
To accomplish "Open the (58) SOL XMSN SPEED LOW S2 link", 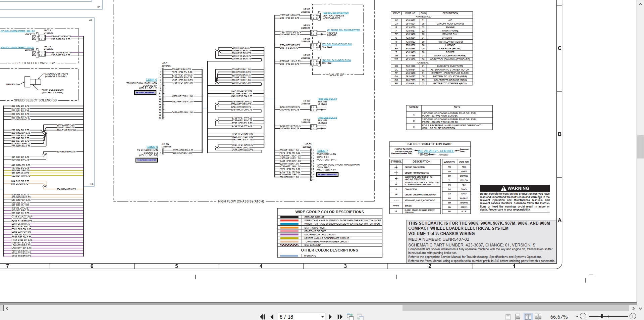I will click(17, 48).
